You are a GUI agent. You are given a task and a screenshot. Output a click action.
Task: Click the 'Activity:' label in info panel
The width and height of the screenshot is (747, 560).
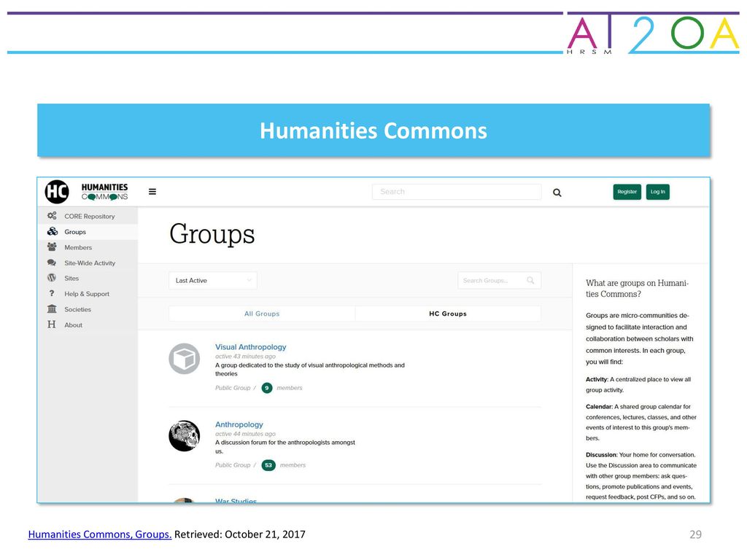tap(597, 379)
